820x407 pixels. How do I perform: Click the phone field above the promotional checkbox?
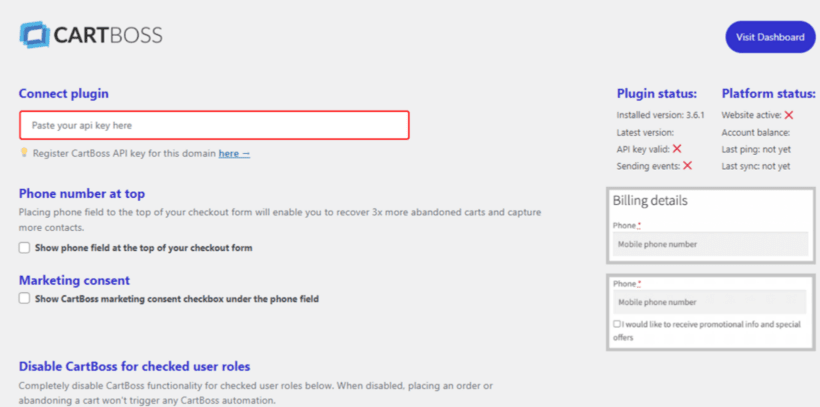[710, 302]
